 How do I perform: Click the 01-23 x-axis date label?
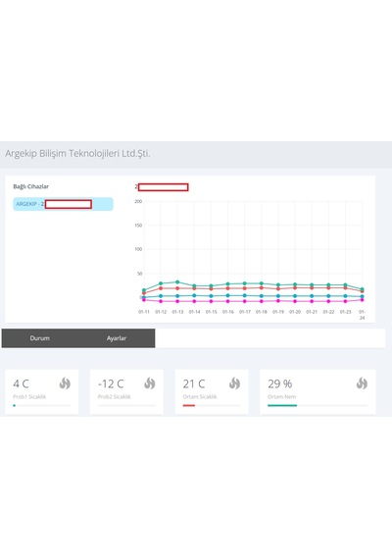345,312
